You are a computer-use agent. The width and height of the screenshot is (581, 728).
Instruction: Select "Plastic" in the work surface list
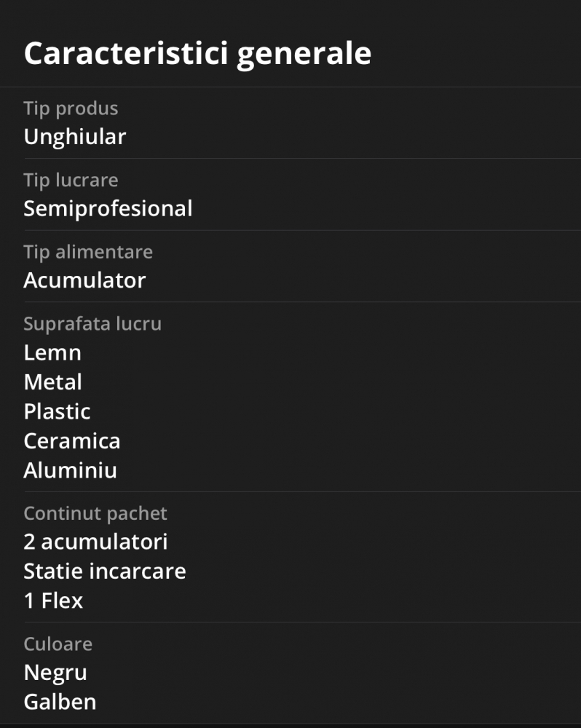57,411
